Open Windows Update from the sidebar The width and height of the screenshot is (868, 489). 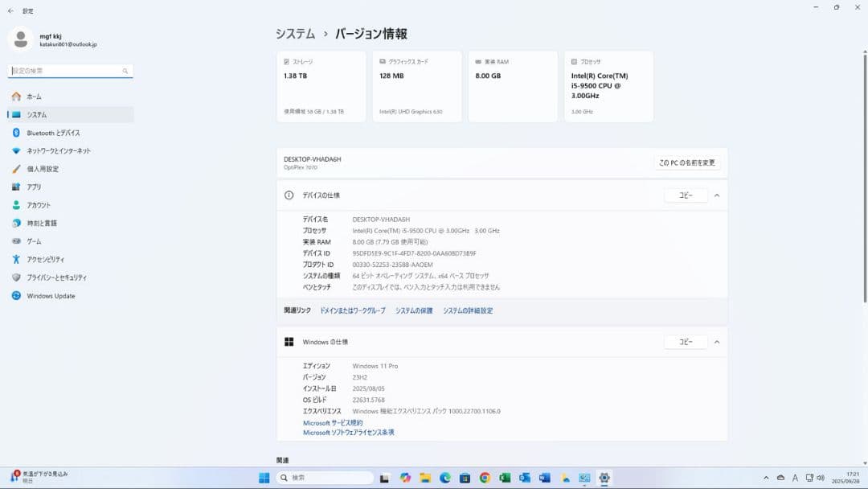click(x=51, y=295)
